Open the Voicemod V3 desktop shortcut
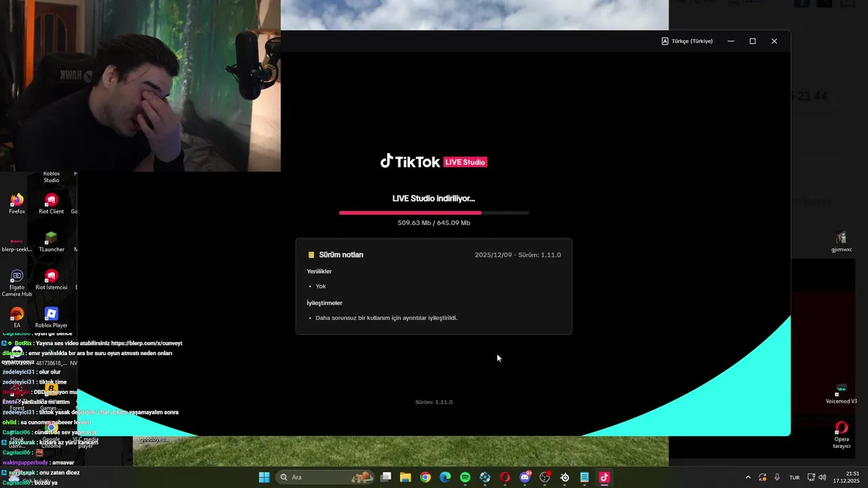868x488 pixels. tap(842, 395)
